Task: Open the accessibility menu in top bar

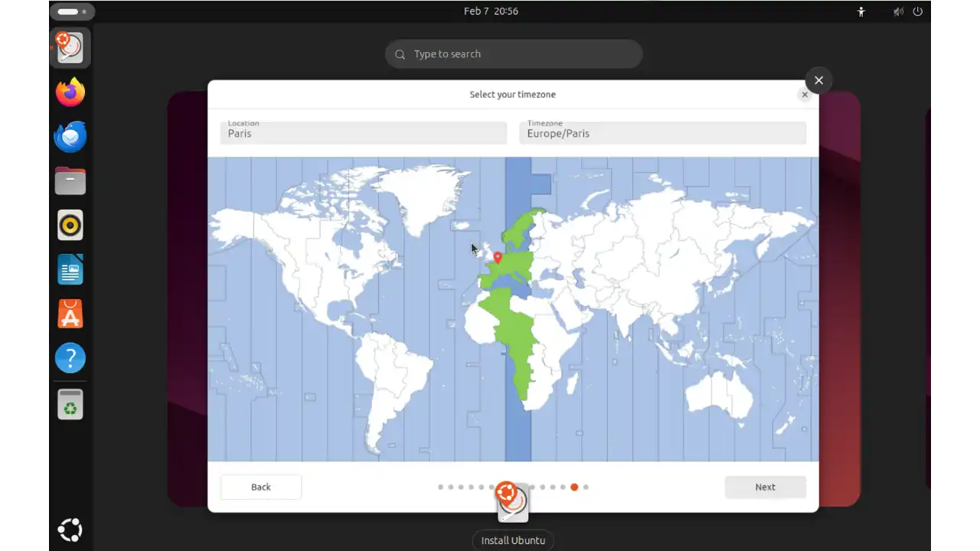Action: [x=861, y=11]
